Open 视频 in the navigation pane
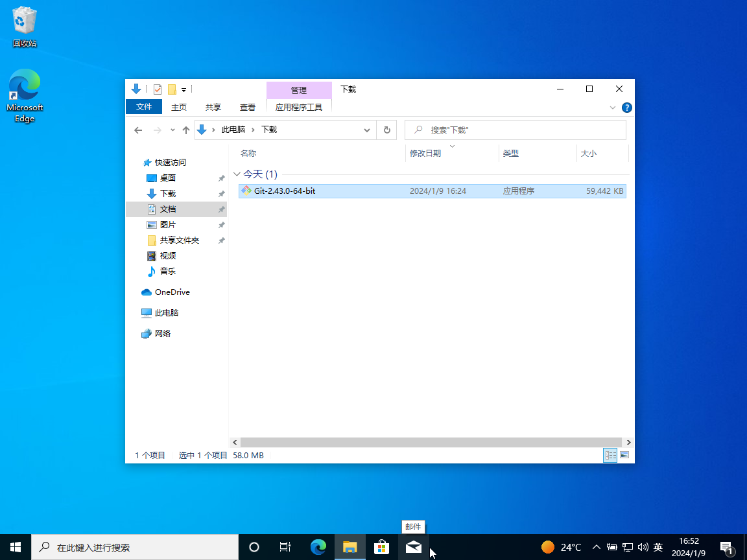The height and width of the screenshot is (560, 747). coord(168,256)
